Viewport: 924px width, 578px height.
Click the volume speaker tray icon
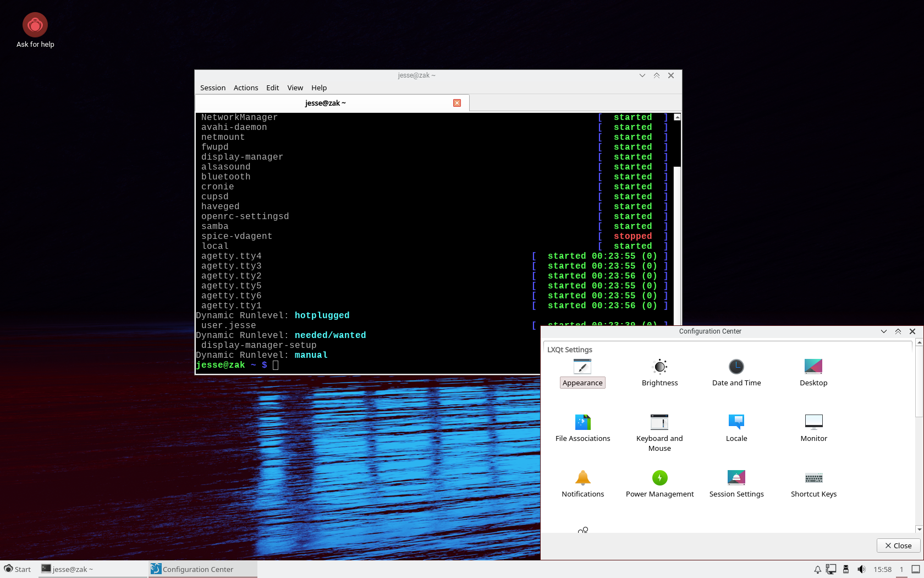(861, 570)
